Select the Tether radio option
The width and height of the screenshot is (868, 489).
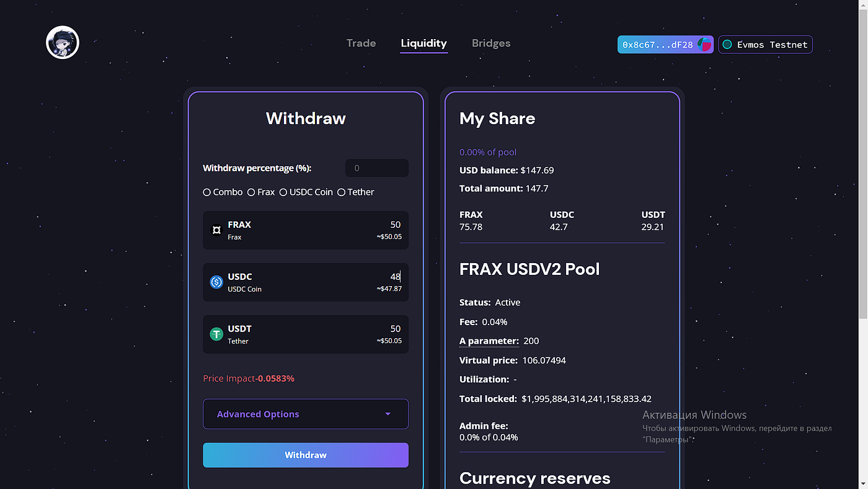[x=341, y=192]
